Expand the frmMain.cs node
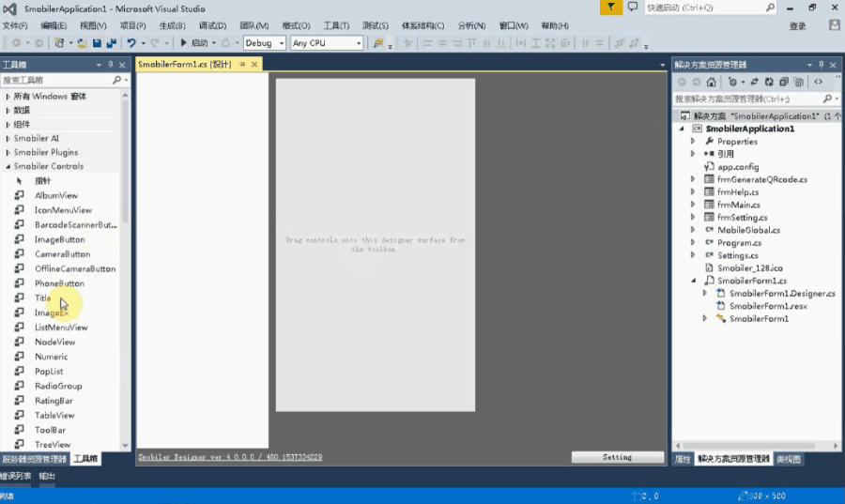 tap(693, 205)
